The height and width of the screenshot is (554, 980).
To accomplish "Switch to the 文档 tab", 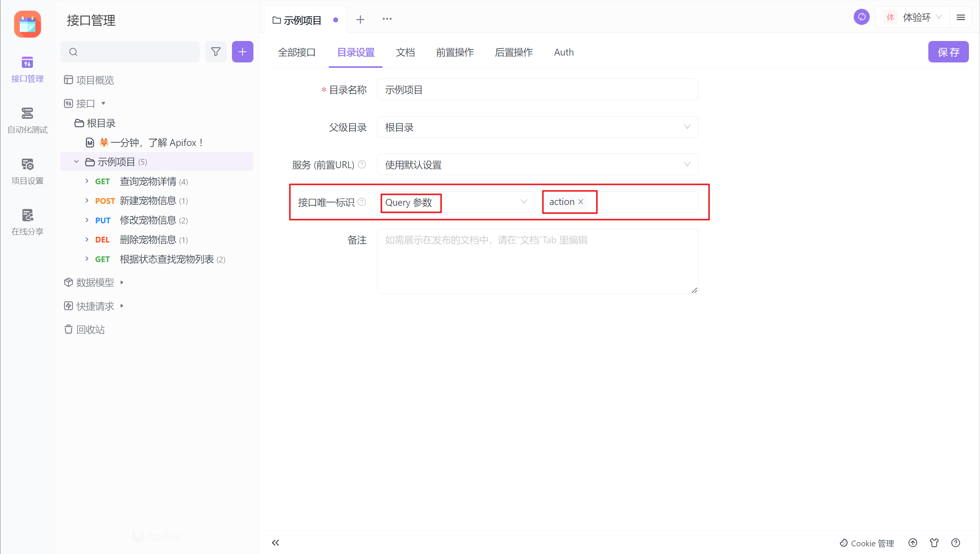I will point(405,52).
